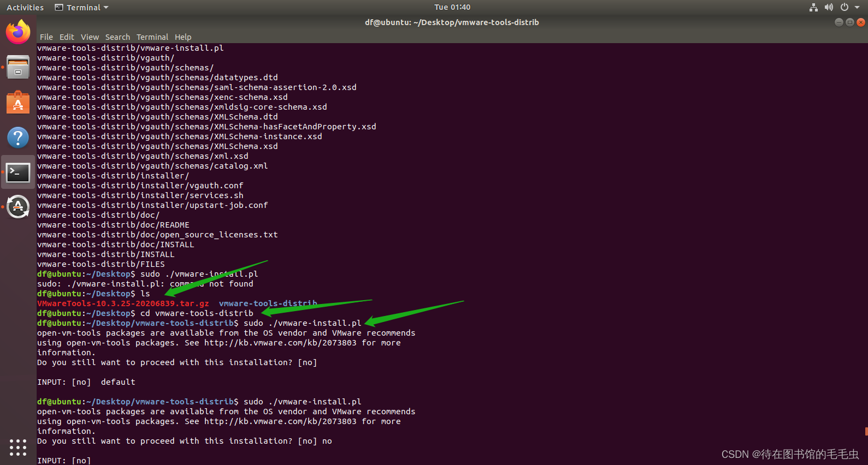Viewport: 868px width, 465px height.
Task: Open the Help menu
Action: 183,37
